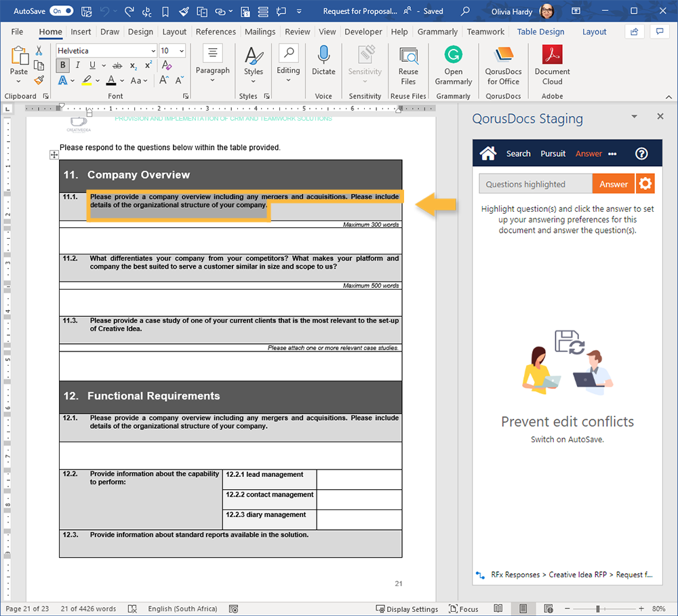
Task: Open QorusDocs pane options dropdown arrow
Action: [634, 117]
